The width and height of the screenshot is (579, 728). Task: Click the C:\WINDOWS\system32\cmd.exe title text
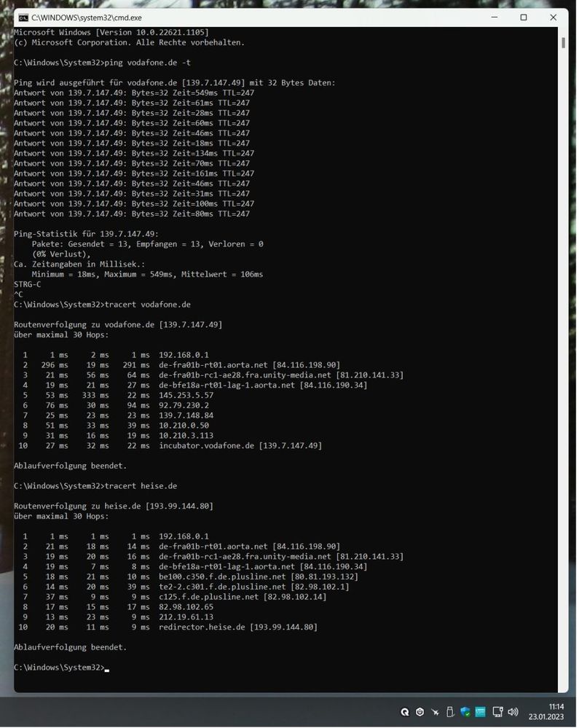click(87, 17)
